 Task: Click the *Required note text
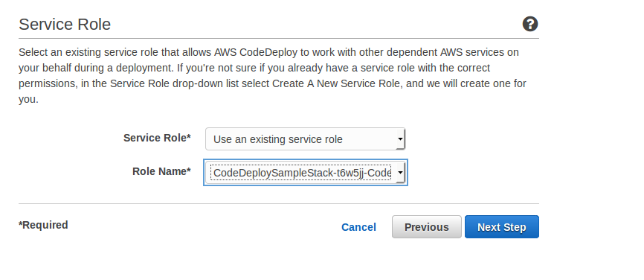point(43,225)
